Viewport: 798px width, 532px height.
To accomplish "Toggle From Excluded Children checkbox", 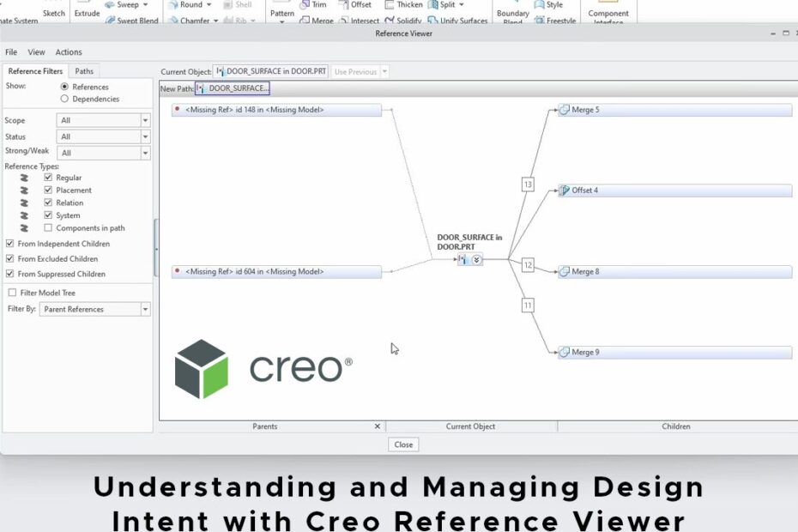I will point(9,258).
